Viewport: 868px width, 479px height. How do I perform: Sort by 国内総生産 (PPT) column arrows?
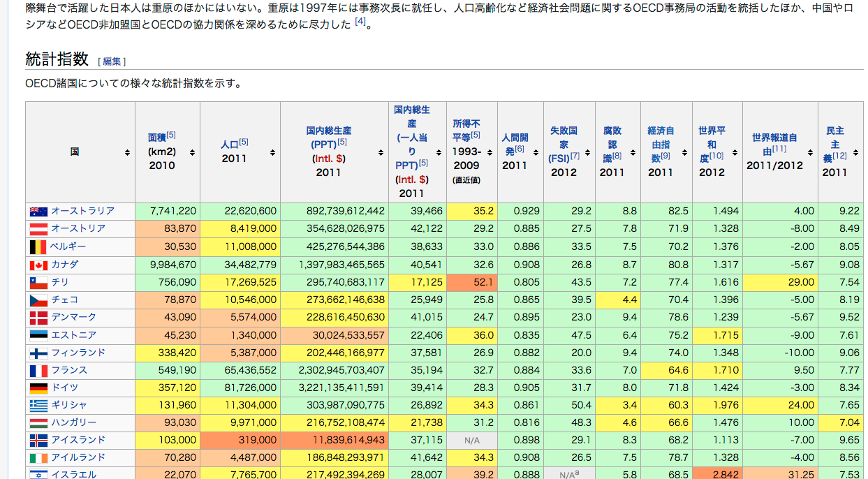[381, 152]
